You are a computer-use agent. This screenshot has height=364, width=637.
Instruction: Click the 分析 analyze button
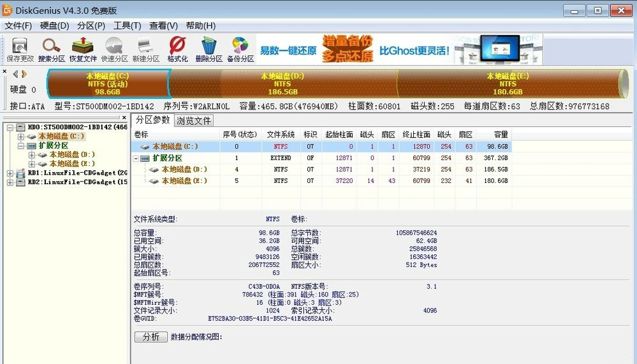(150, 337)
